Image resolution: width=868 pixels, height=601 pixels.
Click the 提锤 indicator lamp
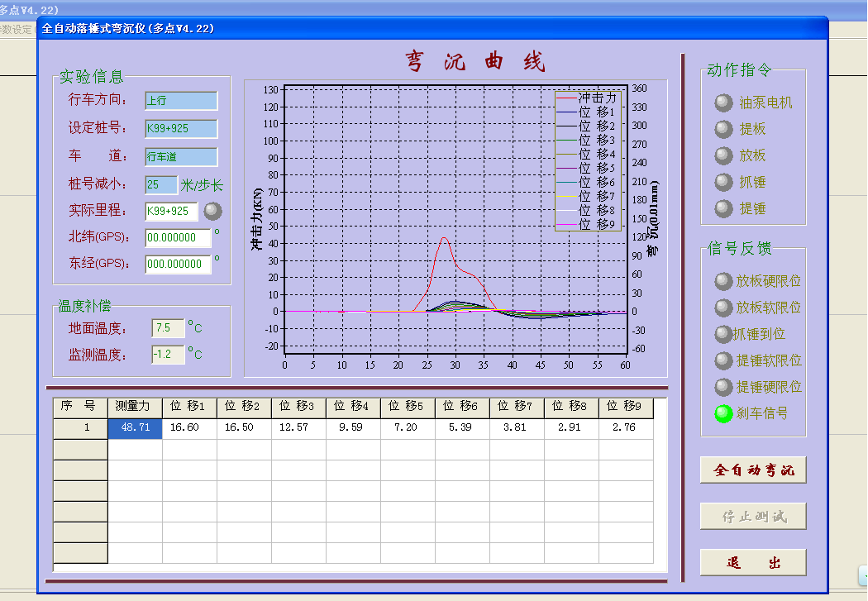coord(723,208)
